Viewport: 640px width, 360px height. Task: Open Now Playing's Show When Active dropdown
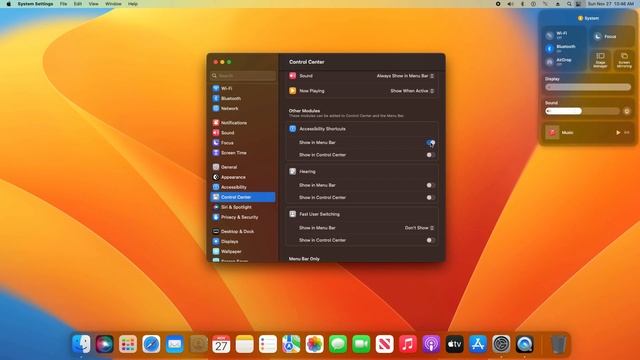[412, 91]
